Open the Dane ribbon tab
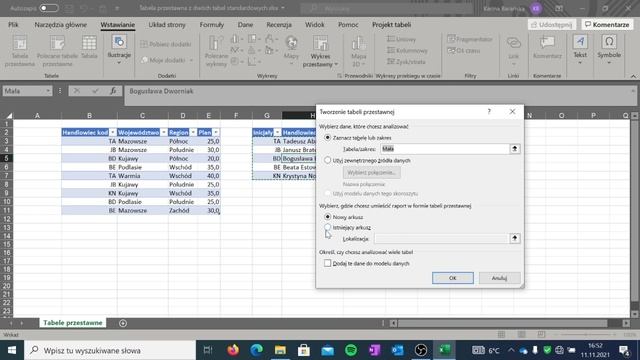The image size is (640, 360). click(x=245, y=25)
